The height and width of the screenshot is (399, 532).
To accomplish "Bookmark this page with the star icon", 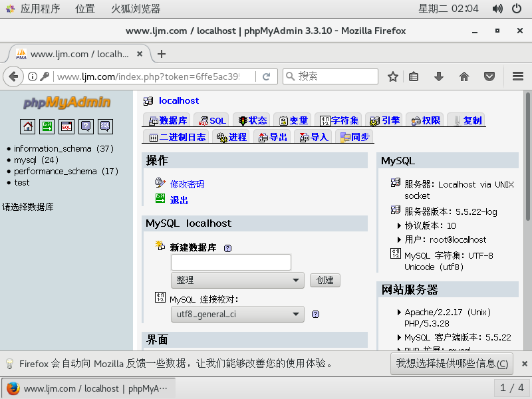I will [x=393, y=76].
